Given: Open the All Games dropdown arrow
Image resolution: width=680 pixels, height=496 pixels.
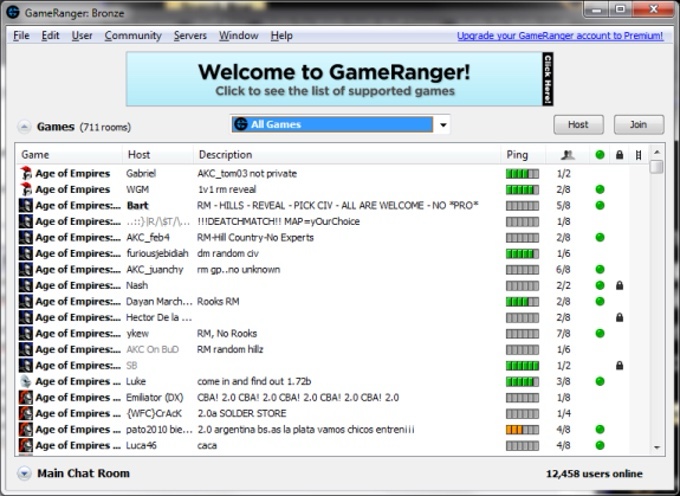Looking at the screenshot, I should coord(443,125).
